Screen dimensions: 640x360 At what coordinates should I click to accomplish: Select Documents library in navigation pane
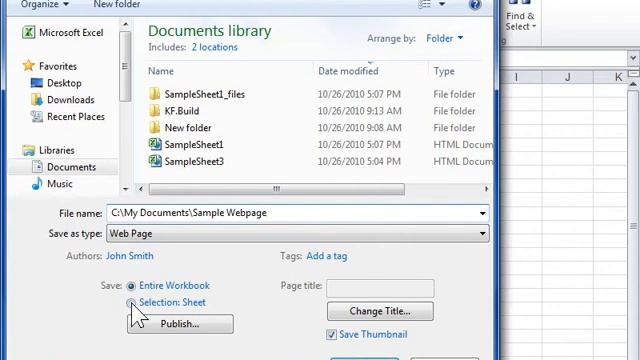(71, 167)
